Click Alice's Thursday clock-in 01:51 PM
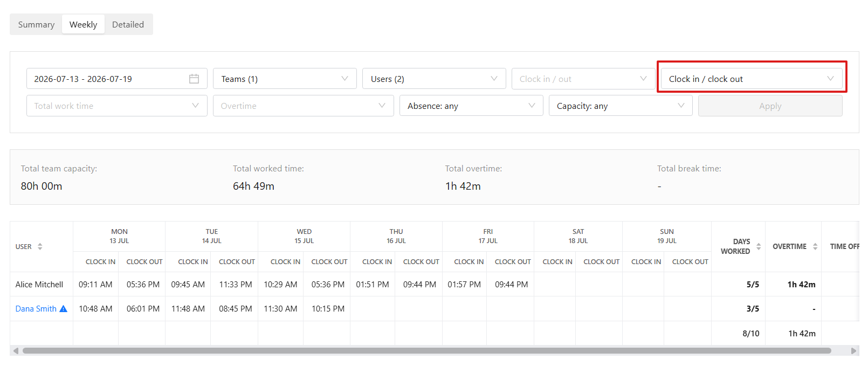868x366 pixels. click(x=373, y=285)
